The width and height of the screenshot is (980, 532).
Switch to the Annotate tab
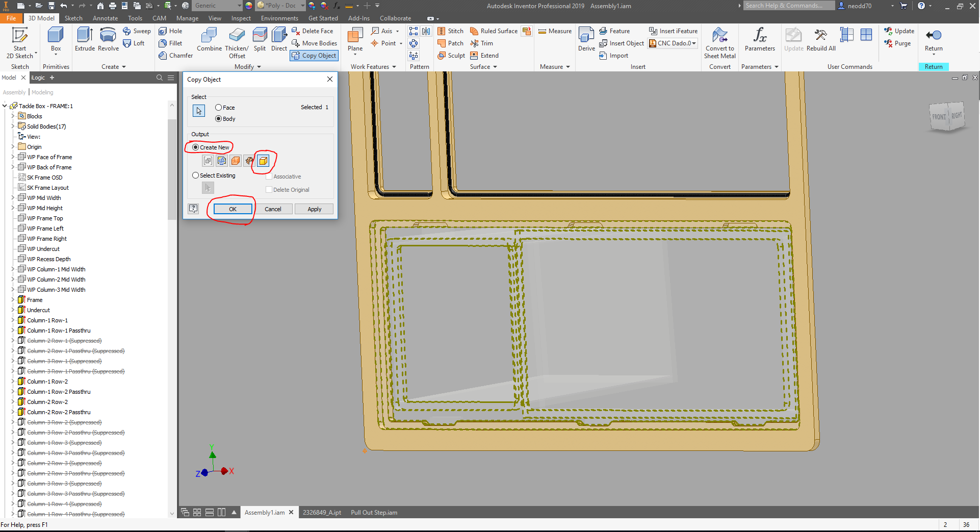point(105,18)
